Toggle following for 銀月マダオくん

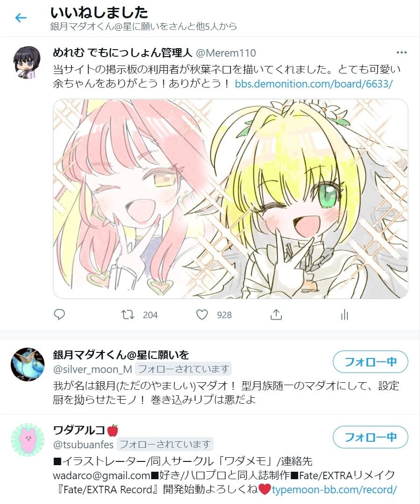[x=370, y=362]
